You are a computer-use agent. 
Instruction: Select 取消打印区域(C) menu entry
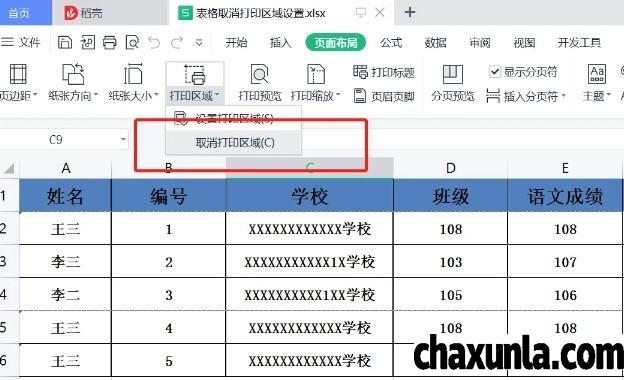click(x=234, y=143)
